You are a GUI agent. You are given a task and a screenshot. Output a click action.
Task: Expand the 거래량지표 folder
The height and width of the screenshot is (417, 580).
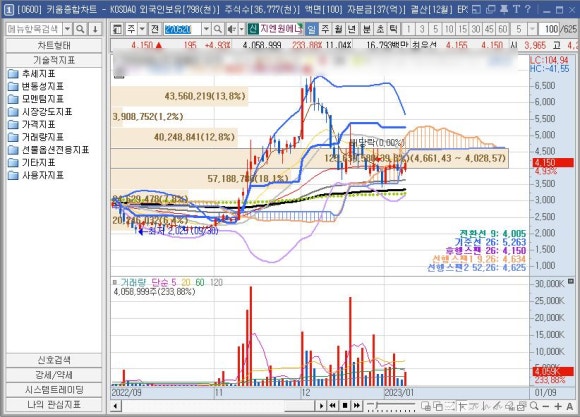[36, 137]
